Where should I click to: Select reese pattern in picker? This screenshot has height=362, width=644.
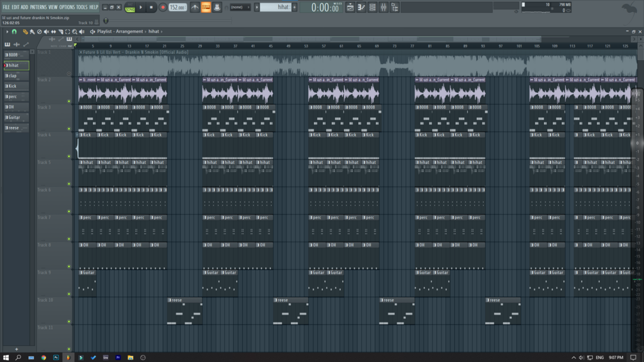(x=17, y=128)
